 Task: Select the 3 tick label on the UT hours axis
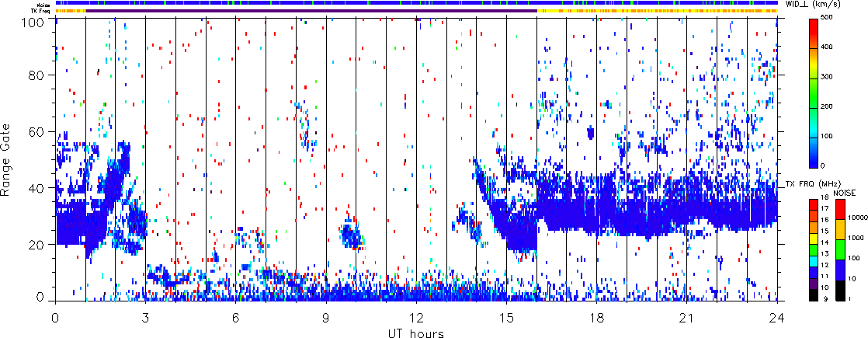(145, 318)
